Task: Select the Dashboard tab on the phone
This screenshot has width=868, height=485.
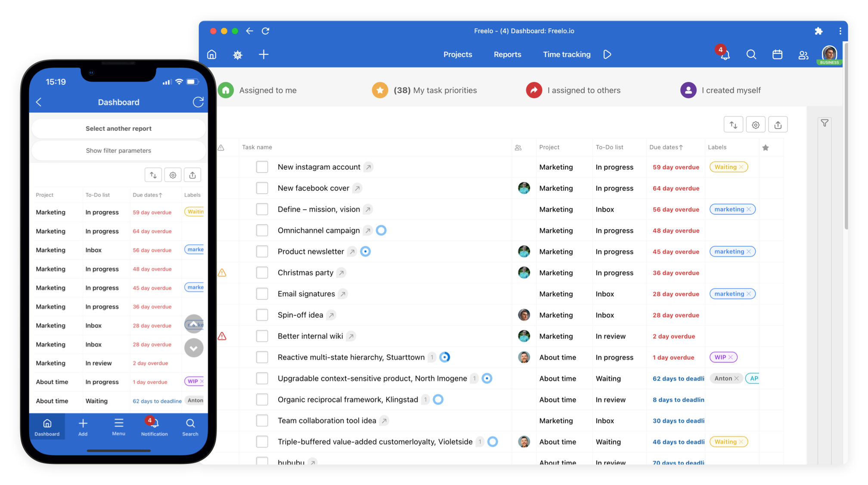Action: [47, 426]
